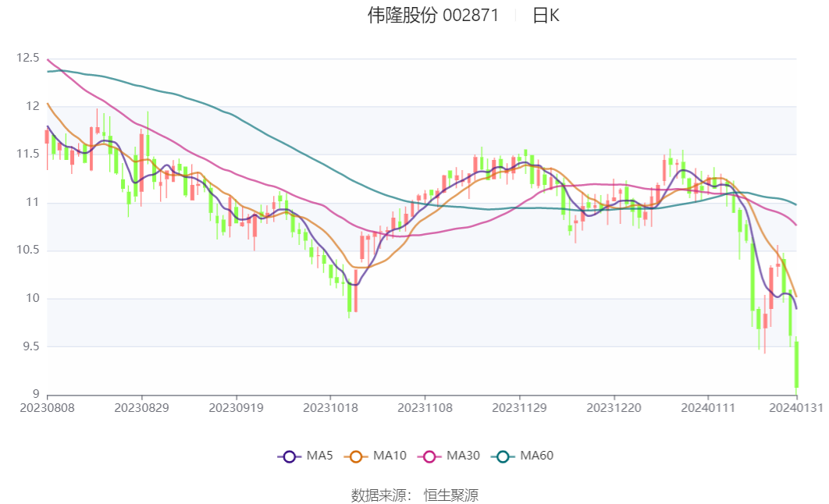Select the 20231018 date axis label

tap(330, 408)
